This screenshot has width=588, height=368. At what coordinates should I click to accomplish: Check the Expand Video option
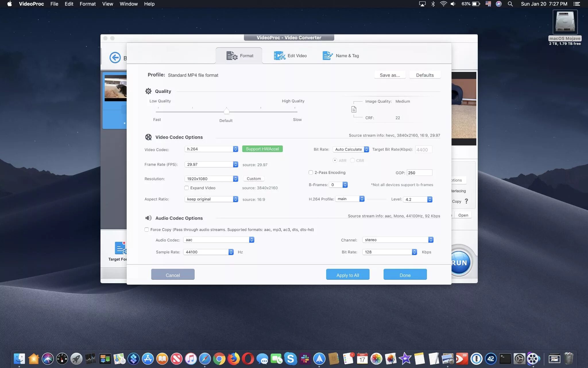pos(187,188)
